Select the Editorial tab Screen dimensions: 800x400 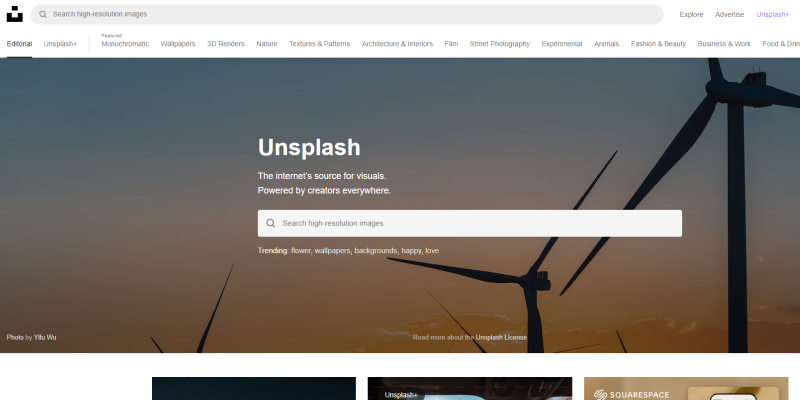tap(19, 44)
